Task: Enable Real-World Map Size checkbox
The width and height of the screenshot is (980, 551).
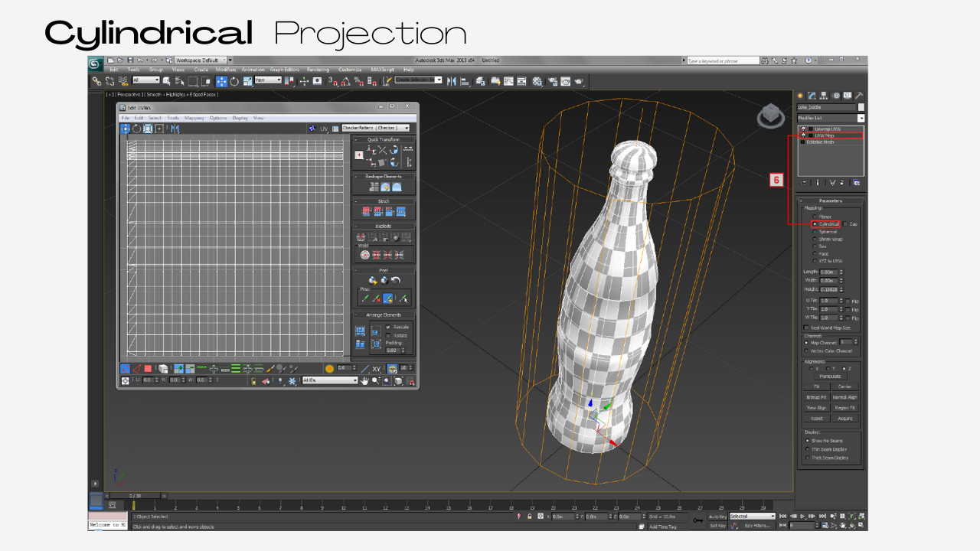Action: (x=807, y=327)
